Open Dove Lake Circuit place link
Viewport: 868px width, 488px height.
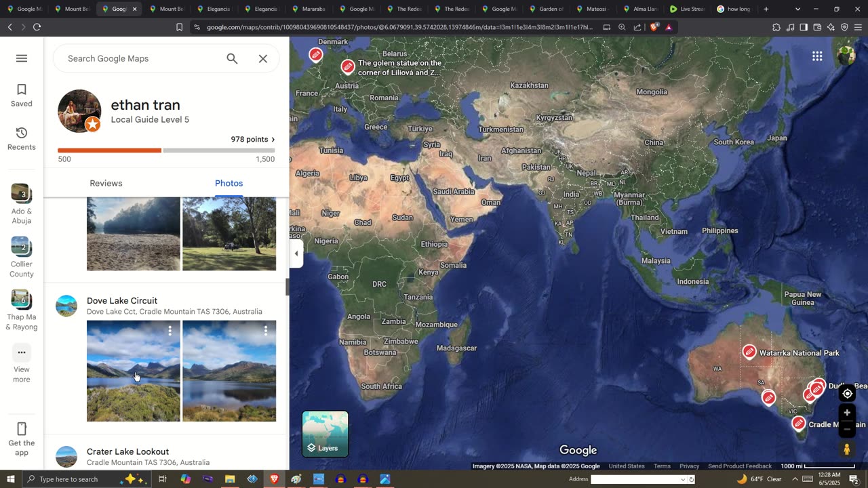pyautogui.click(x=122, y=301)
